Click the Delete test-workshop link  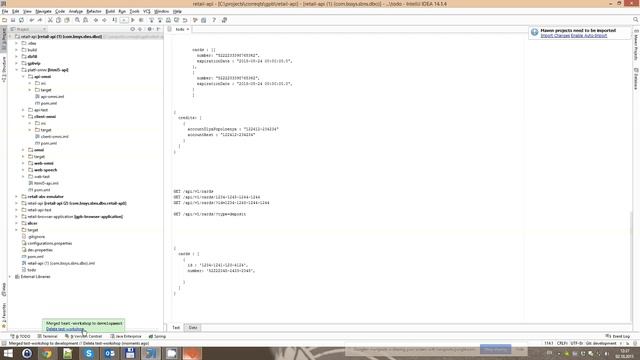[x=65, y=329]
